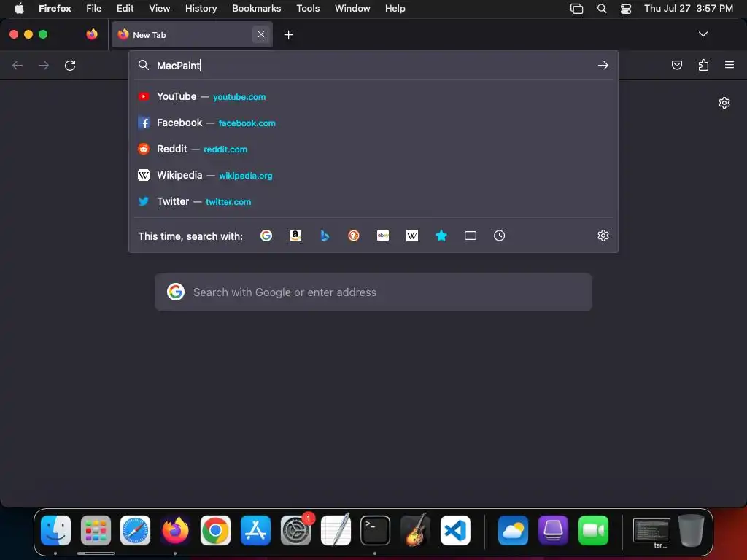Open the Extensions puzzle icon
This screenshot has width=747, height=560.
[703, 65]
